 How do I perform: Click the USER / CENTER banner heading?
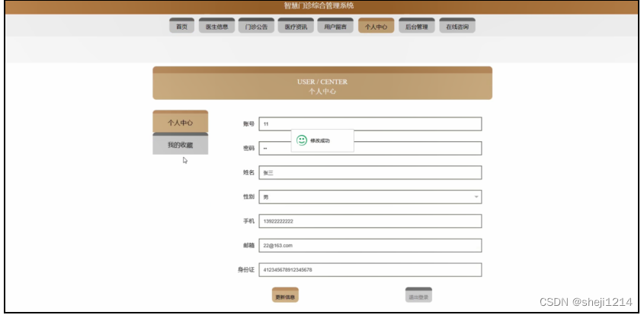point(322,82)
